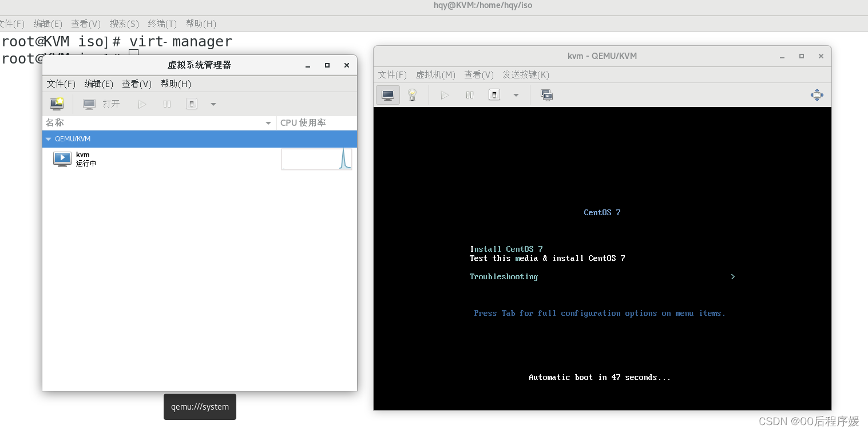
Task: Open the manage snapshots icon in kvm window
Action: [x=546, y=95]
